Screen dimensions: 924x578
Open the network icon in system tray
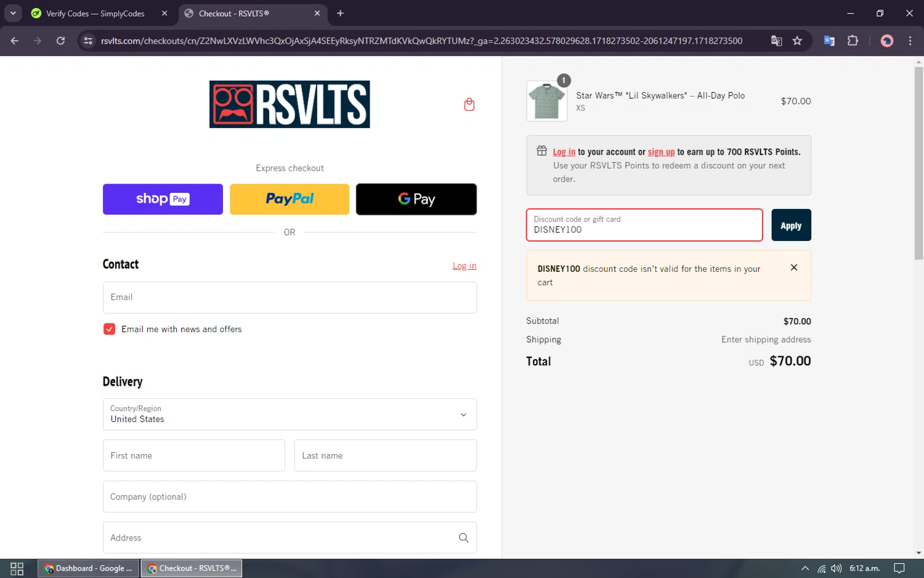coord(821,569)
